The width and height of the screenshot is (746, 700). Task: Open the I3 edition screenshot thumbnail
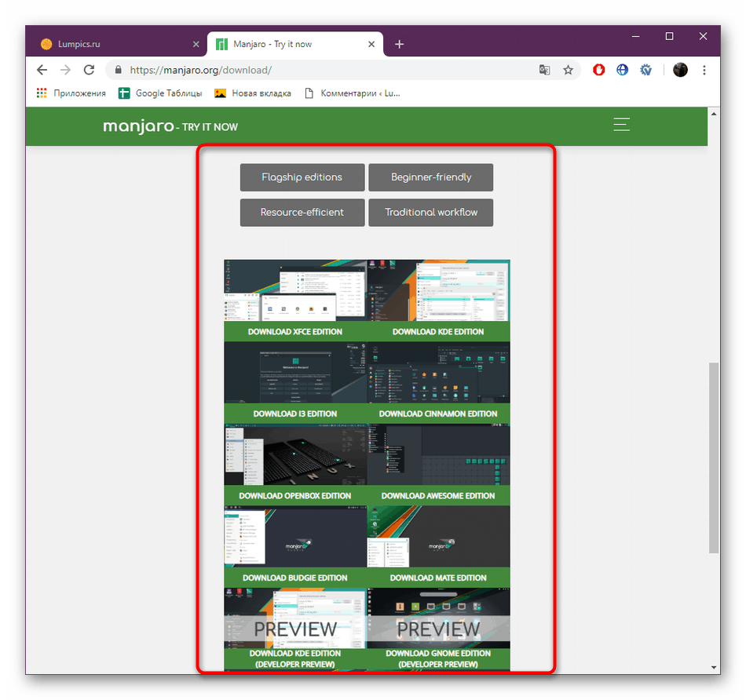(x=295, y=372)
